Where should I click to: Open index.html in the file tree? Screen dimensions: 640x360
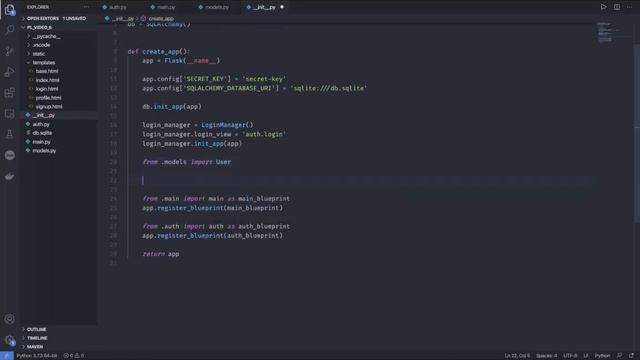click(47, 80)
